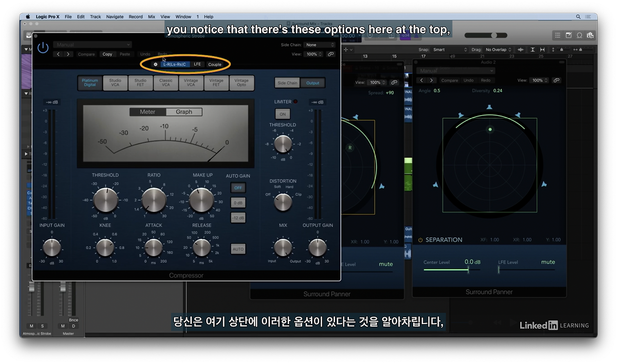This screenshot has width=617, height=364.
Task: Click the Compressor link icon beside View
Action: 331,54
